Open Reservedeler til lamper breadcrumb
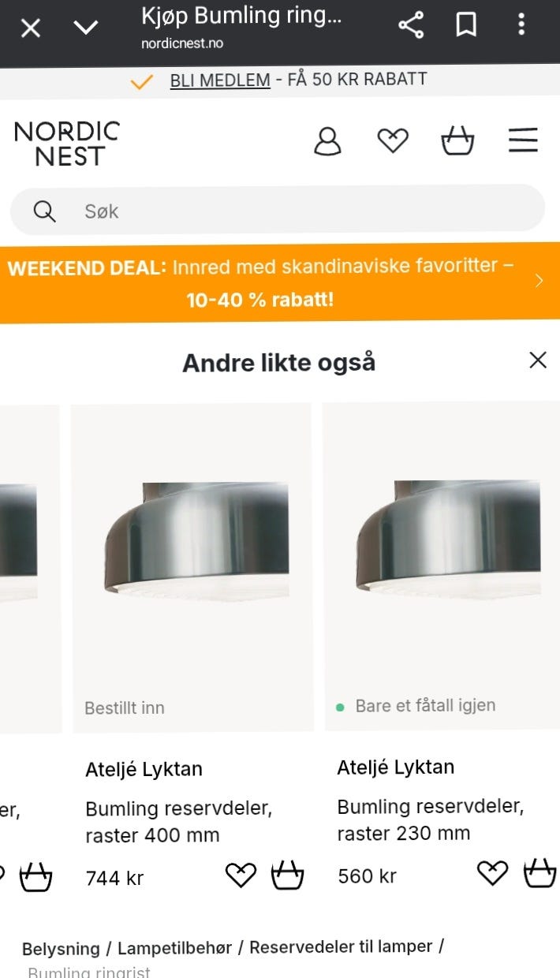The width and height of the screenshot is (560, 978). 341,947
